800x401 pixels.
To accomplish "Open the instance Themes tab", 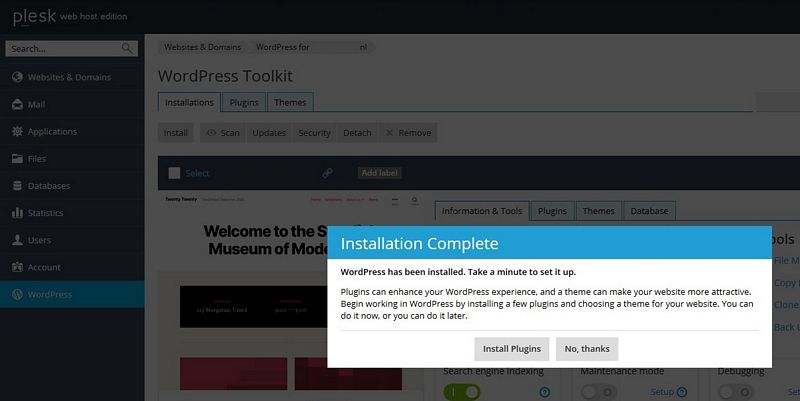I will 598,211.
